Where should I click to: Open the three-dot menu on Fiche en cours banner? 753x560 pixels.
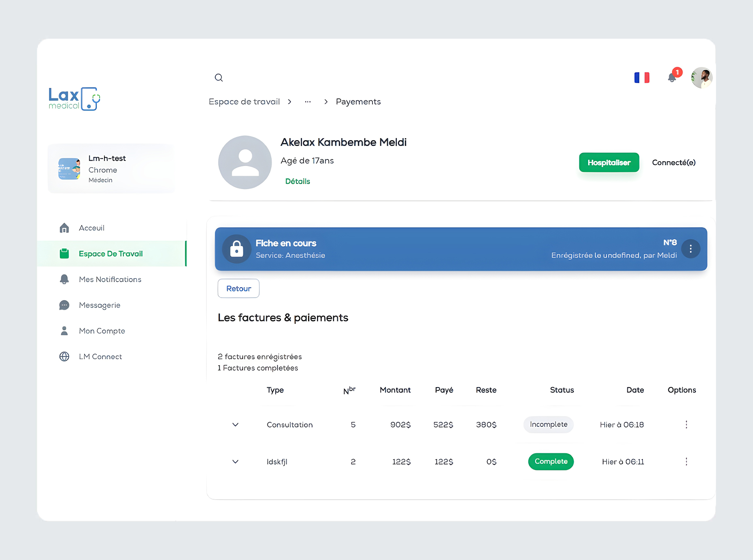(x=691, y=249)
